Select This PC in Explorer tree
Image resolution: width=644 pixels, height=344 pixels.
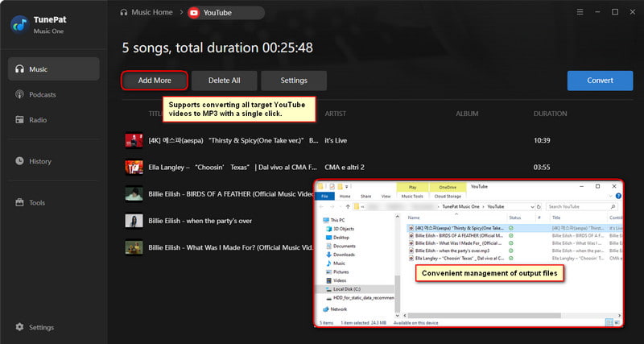coord(334,220)
